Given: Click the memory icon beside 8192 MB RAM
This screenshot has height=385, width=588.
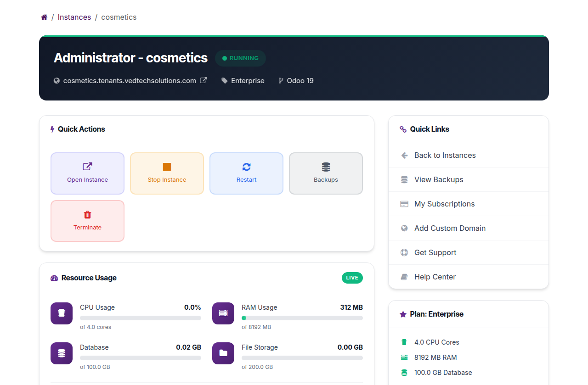Looking at the screenshot, I should [x=404, y=357].
